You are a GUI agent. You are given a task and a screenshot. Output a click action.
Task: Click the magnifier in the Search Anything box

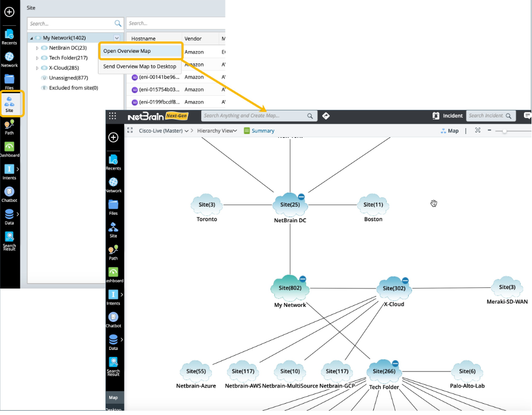(310, 116)
